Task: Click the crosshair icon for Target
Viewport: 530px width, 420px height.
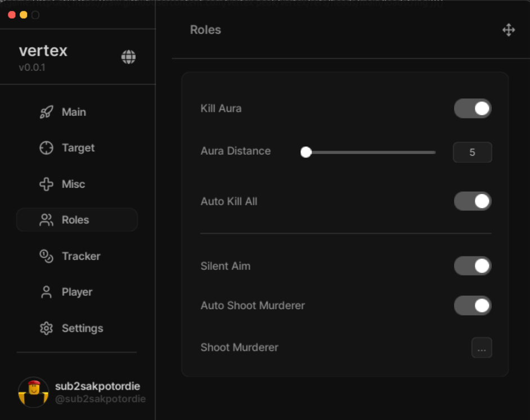Action: (46, 148)
